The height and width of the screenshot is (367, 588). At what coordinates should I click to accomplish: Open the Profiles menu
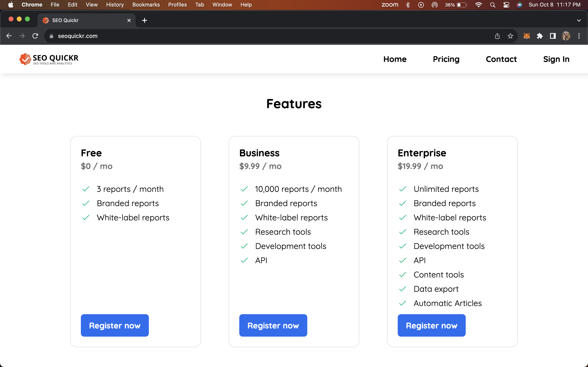point(177,5)
